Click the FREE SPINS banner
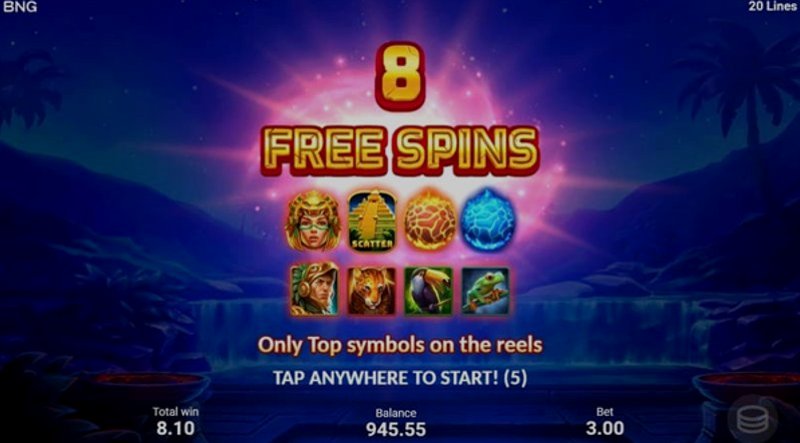Viewport: 800px width, 443px height. point(400,151)
